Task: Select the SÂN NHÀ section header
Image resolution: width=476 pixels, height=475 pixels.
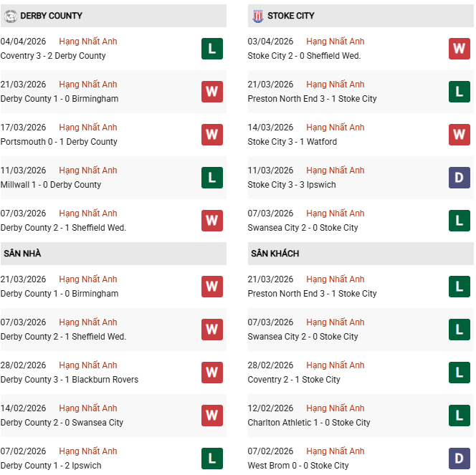Action: (22, 254)
